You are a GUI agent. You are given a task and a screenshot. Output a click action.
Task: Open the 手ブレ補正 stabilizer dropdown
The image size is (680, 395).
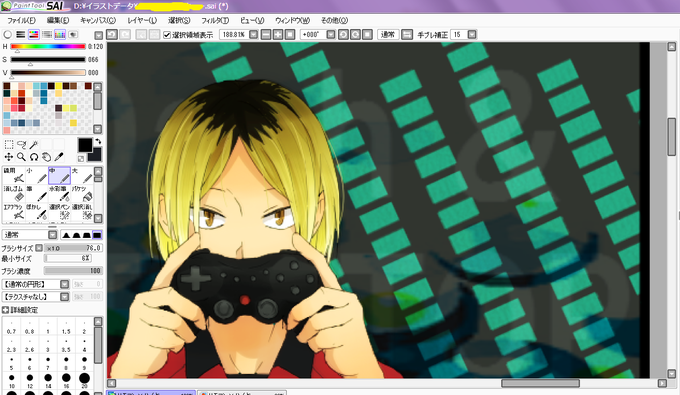(x=472, y=34)
